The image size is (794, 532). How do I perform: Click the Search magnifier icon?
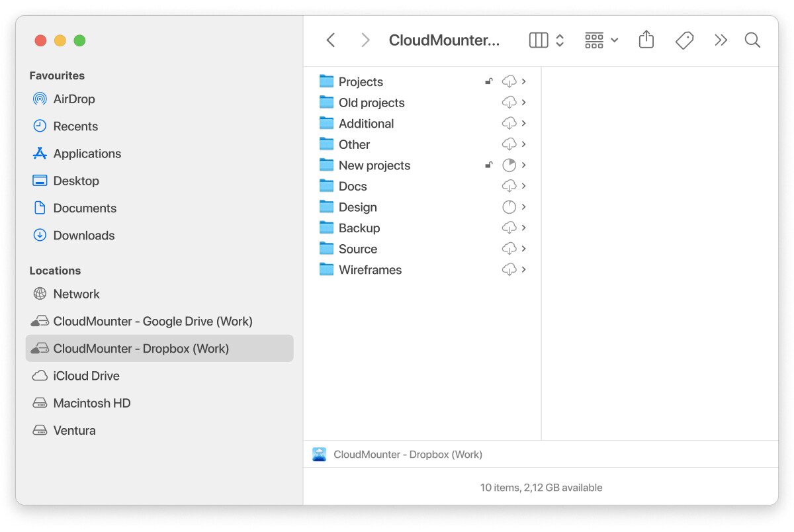coord(752,40)
